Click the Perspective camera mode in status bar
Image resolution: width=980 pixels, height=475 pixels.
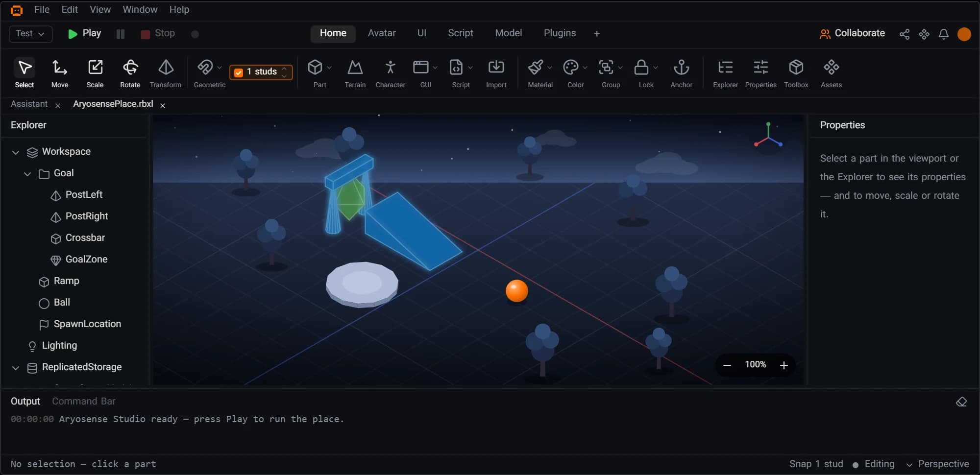[938, 464]
